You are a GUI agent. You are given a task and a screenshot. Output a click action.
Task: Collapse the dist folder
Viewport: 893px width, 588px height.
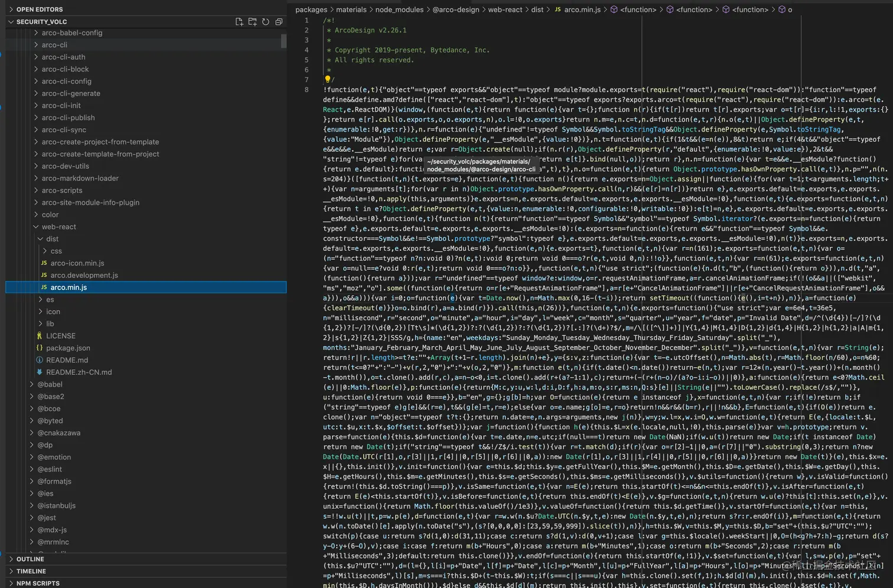click(x=40, y=239)
